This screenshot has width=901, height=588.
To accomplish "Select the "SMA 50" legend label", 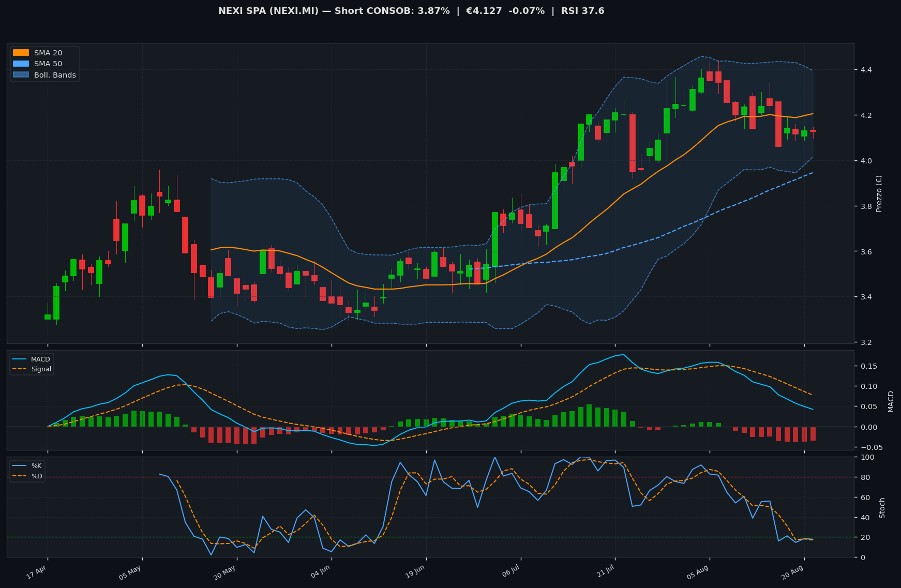I will click(48, 64).
